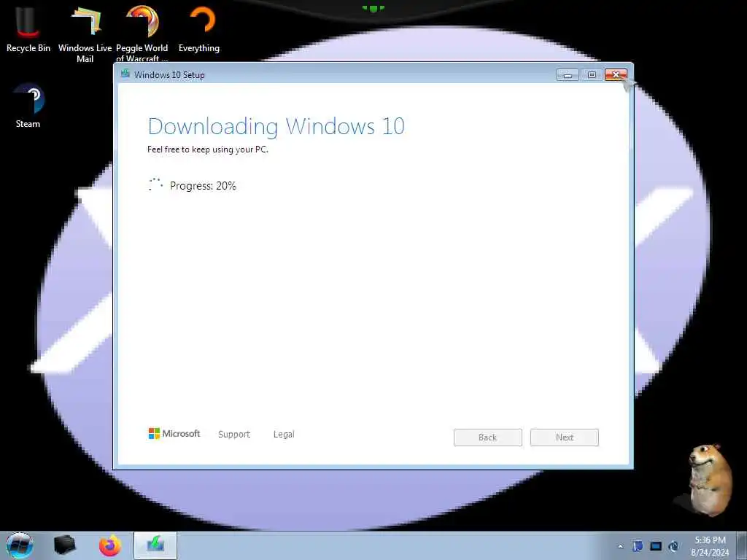Click the loading spinner next to Progress
This screenshot has height=560, width=747.
click(x=155, y=184)
